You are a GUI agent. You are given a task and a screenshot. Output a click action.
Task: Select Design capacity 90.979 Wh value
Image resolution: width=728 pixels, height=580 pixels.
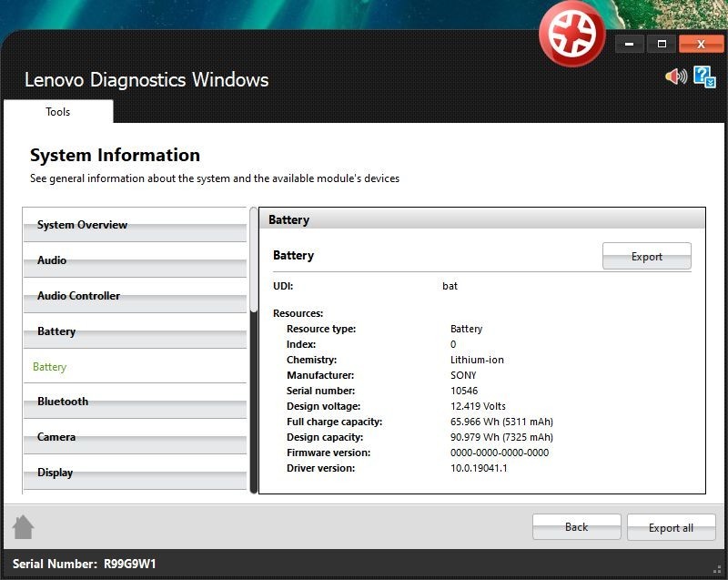[x=501, y=437]
